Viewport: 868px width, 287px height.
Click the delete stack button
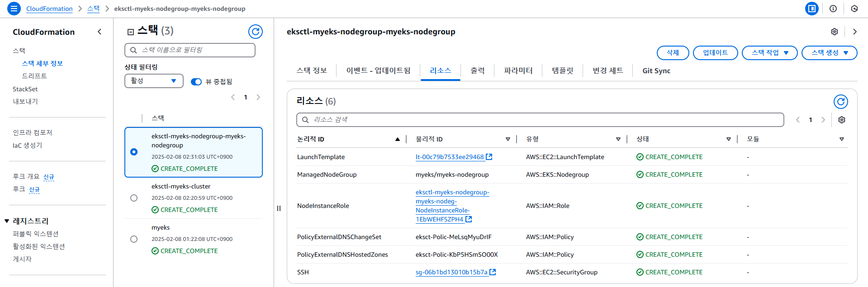tap(673, 53)
